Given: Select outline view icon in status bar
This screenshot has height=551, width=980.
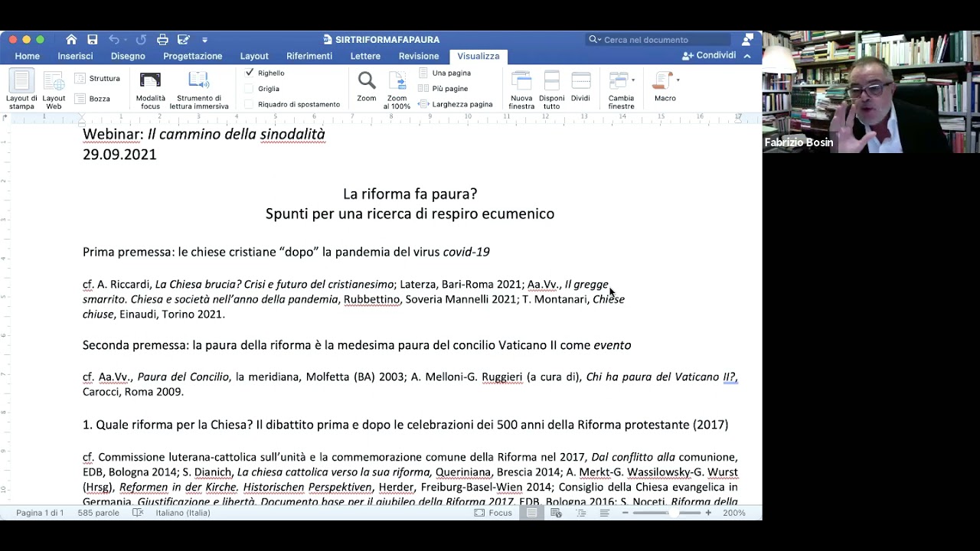Looking at the screenshot, I should pyautogui.click(x=581, y=513).
